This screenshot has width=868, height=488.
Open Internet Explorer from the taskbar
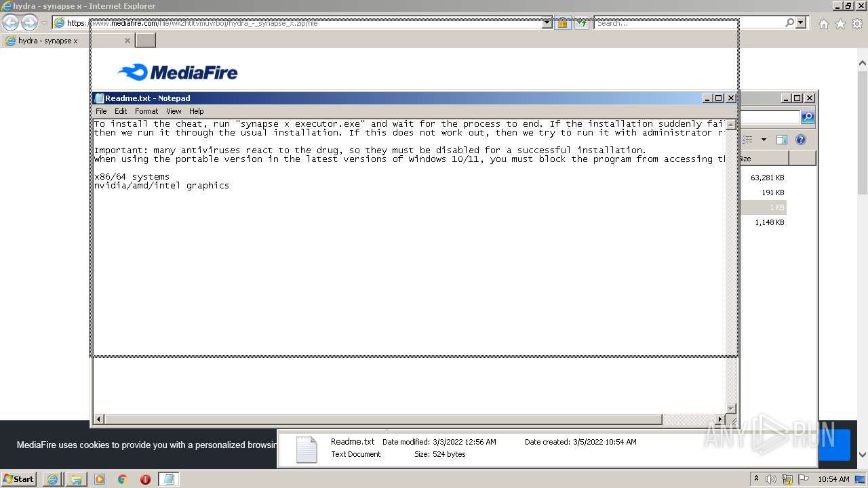click(x=52, y=479)
